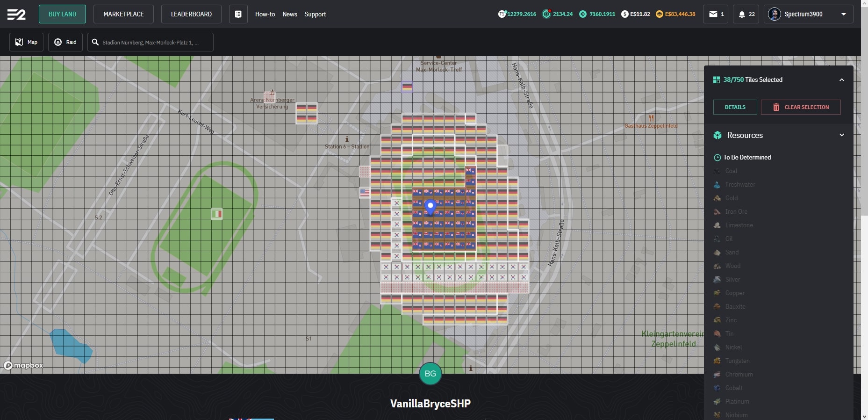Click the BG profile avatar circle
This screenshot has width=868, height=420.
click(x=430, y=374)
